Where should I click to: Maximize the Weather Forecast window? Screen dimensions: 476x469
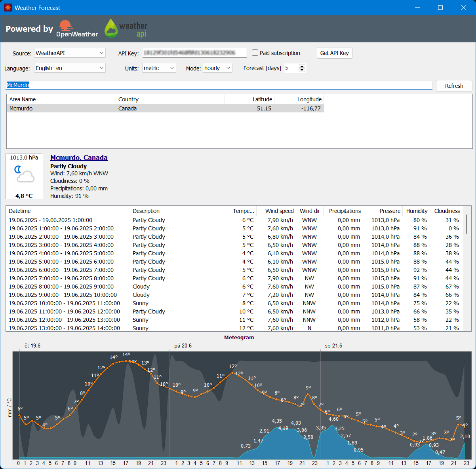(440, 8)
